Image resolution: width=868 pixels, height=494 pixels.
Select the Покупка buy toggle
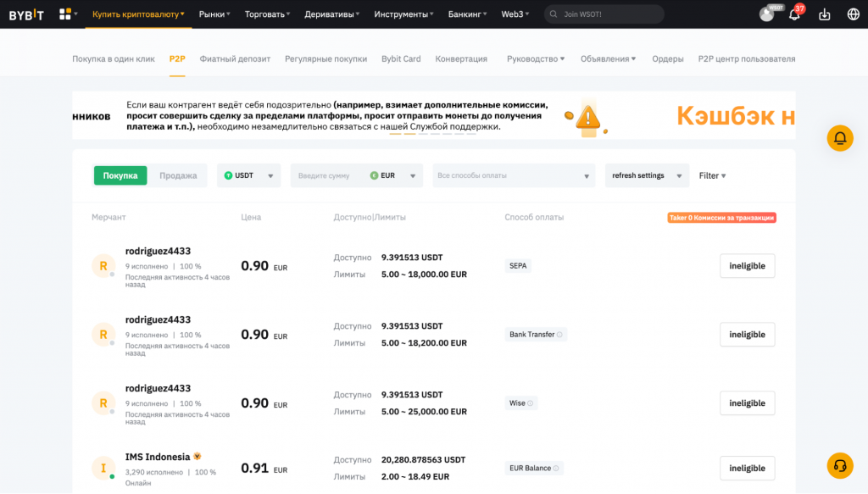click(120, 175)
